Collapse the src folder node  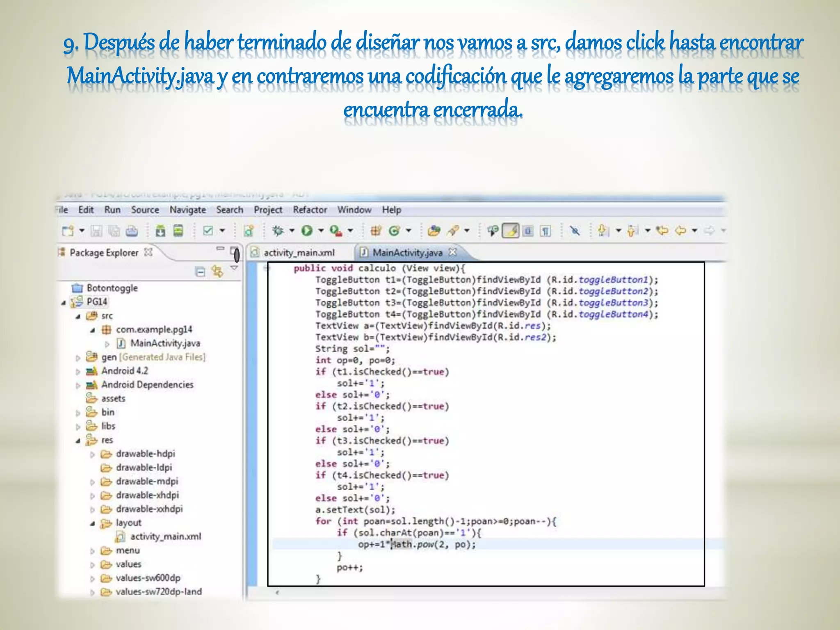click(x=78, y=317)
